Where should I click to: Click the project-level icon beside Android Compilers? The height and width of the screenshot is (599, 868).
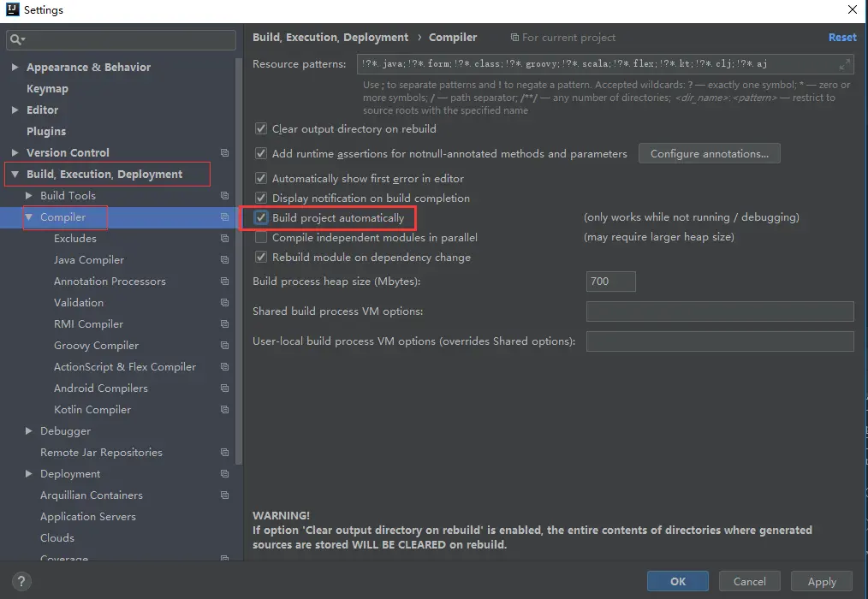(225, 388)
